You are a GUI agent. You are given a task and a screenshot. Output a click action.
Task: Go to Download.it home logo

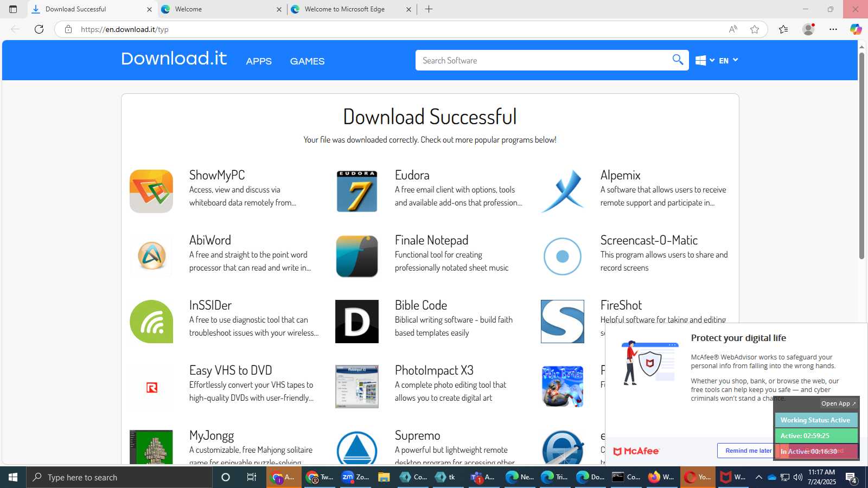click(174, 58)
